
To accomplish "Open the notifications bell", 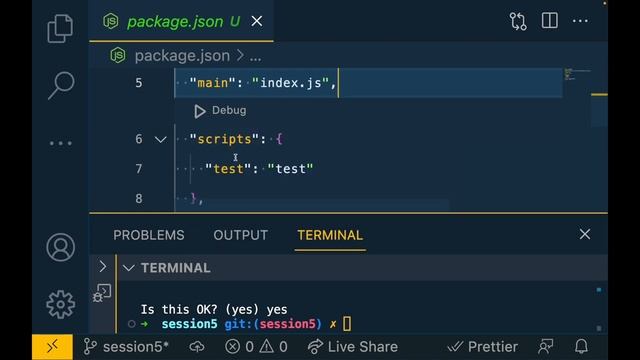I will point(581,347).
